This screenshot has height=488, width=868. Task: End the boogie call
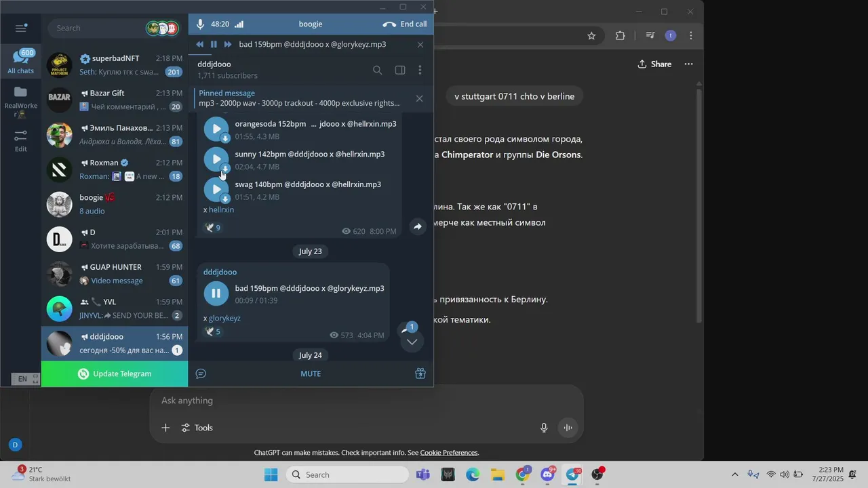tap(405, 24)
